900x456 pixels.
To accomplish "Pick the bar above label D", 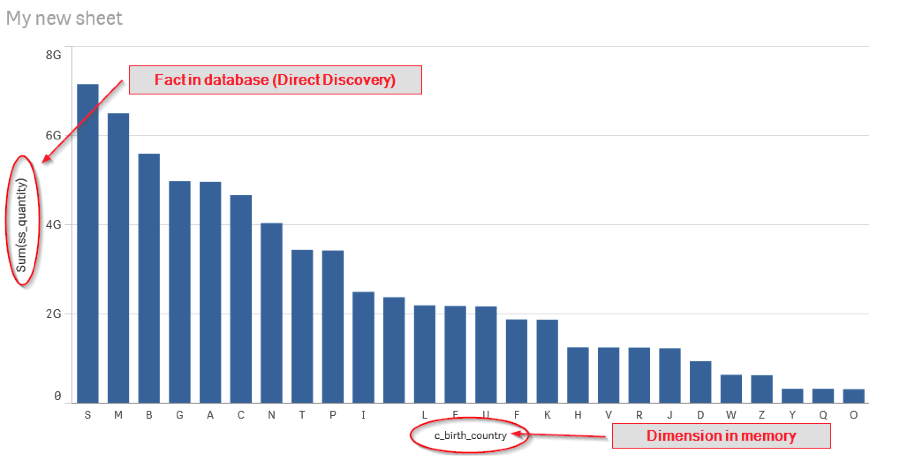I will point(700,382).
